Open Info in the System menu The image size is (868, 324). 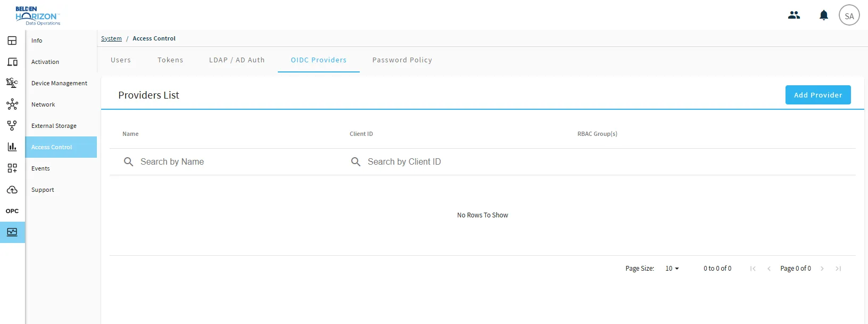[x=61, y=40]
